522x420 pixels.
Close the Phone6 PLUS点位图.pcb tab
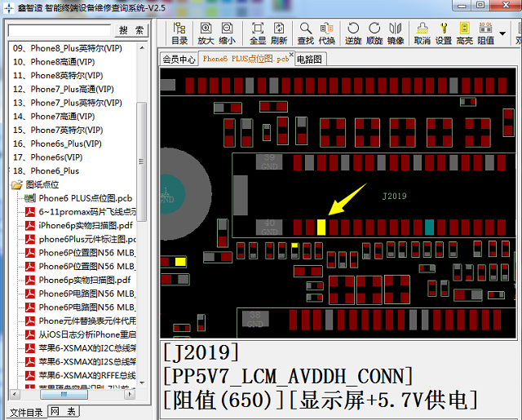coord(291,55)
